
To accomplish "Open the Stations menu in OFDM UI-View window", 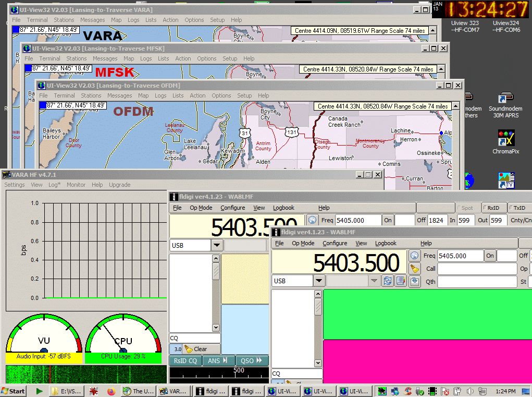I will [91, 96].
